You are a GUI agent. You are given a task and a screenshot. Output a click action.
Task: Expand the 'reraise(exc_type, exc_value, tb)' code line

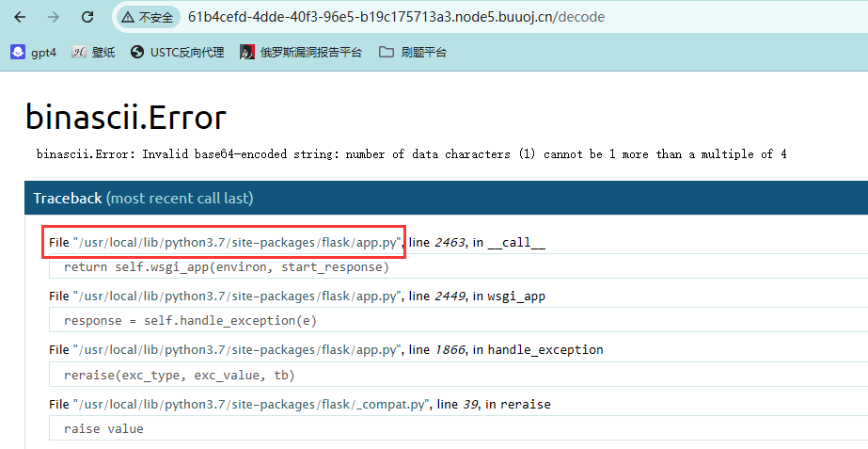[179, 375]
